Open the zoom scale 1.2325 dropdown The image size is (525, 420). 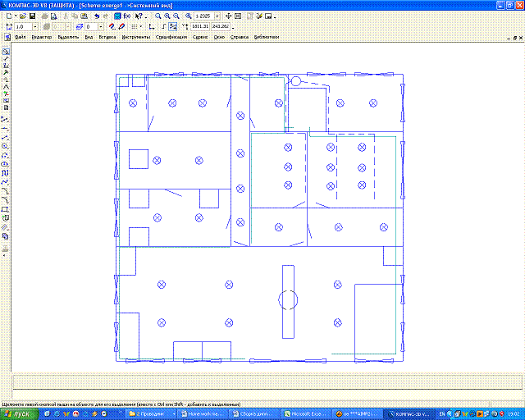point(217,16)
